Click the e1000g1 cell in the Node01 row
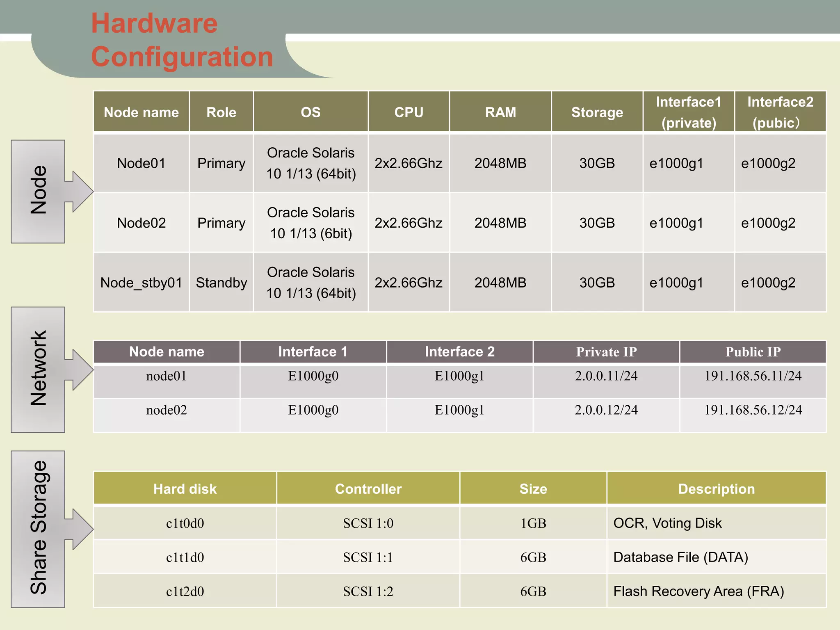 click(689, 163)
